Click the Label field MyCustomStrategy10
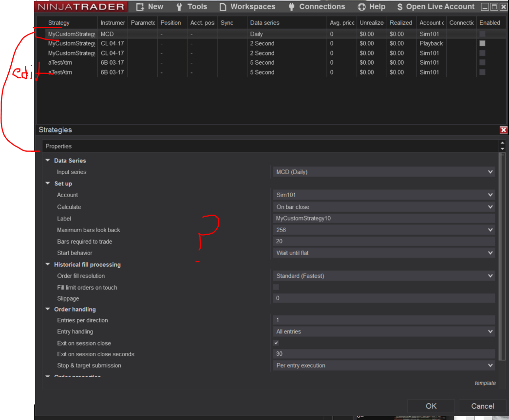This screenshot has width=509, height=420. pos(384,218)
